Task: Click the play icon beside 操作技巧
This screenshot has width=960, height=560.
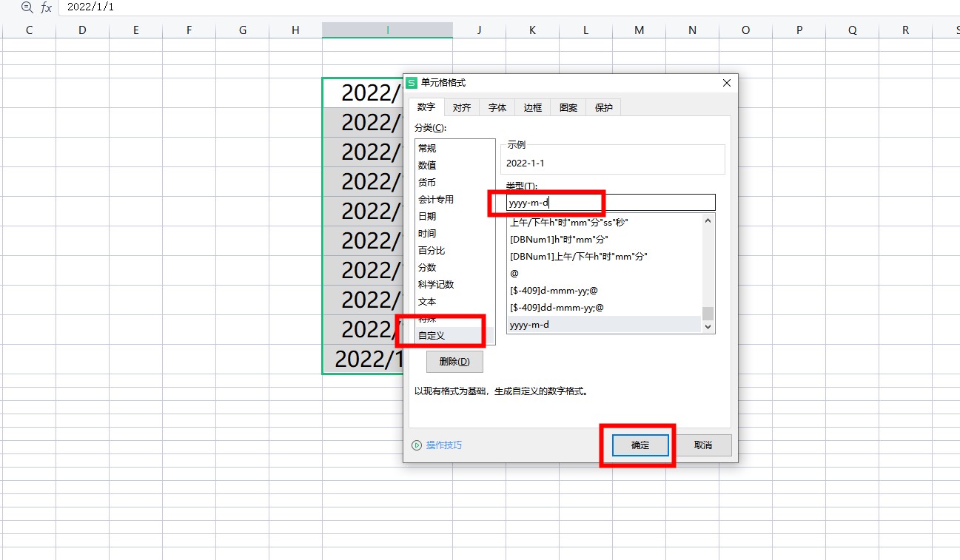Action: tap(417, 445)
